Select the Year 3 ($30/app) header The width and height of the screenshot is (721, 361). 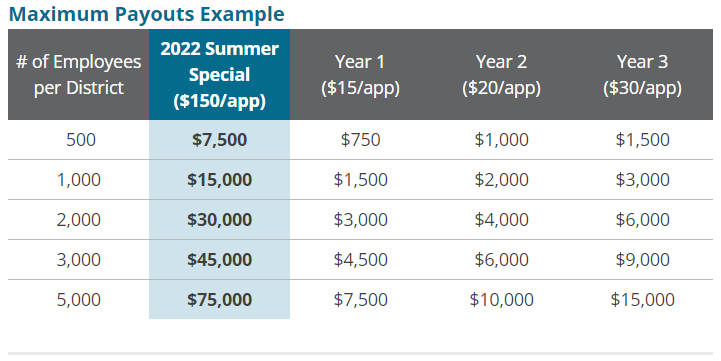coord(642,74)
